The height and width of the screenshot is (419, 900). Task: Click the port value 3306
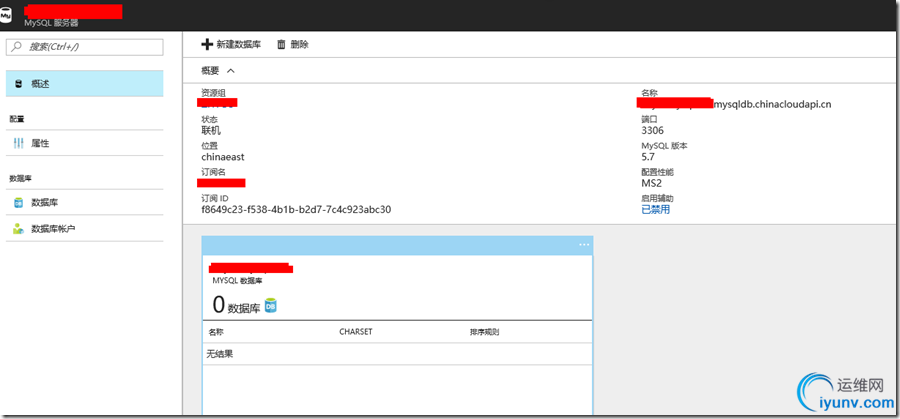click(653, 130)
